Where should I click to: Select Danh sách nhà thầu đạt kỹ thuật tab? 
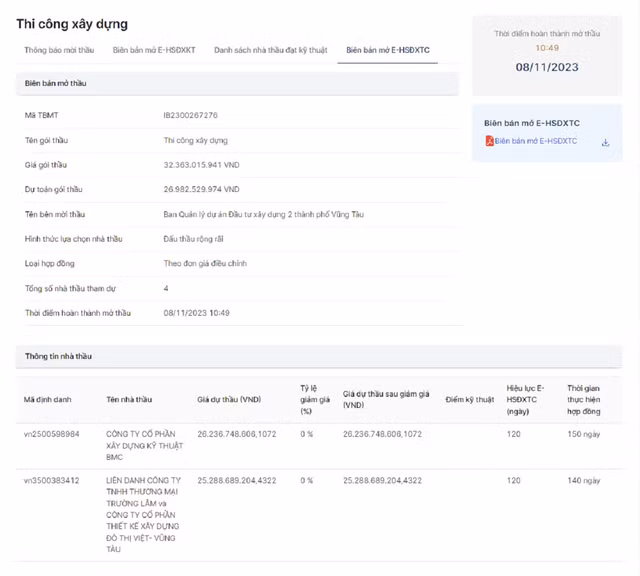(x=269, y=49)
